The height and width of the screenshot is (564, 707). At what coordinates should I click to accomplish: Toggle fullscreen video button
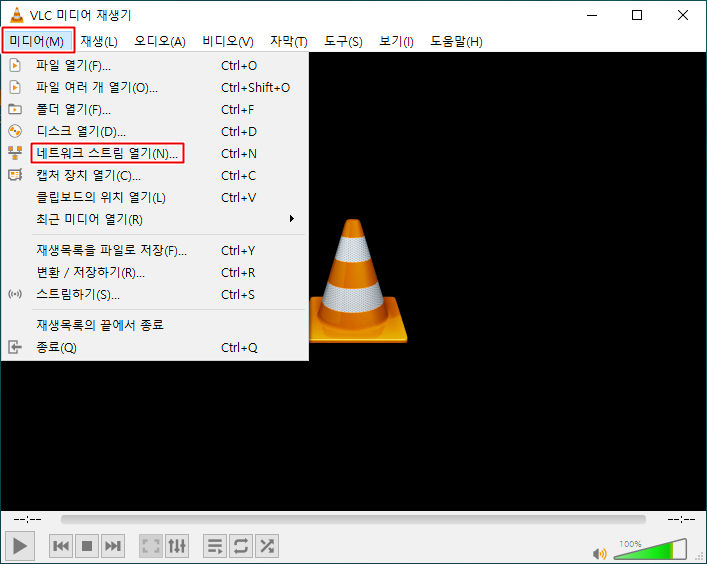151,546
